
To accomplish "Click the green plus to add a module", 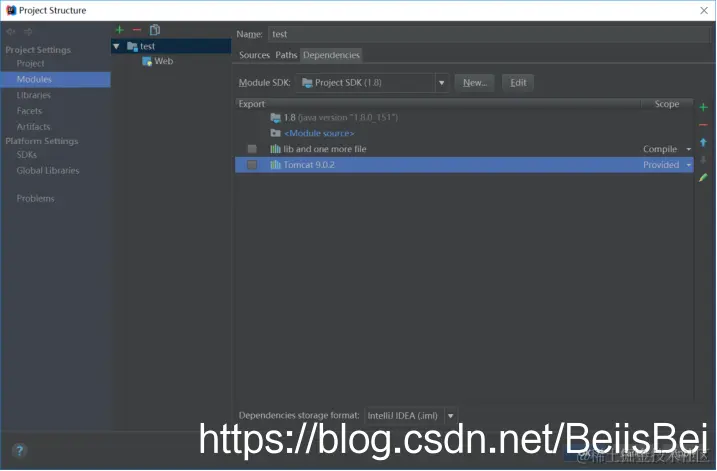I will pyautogui.click(x=119, y=30).
